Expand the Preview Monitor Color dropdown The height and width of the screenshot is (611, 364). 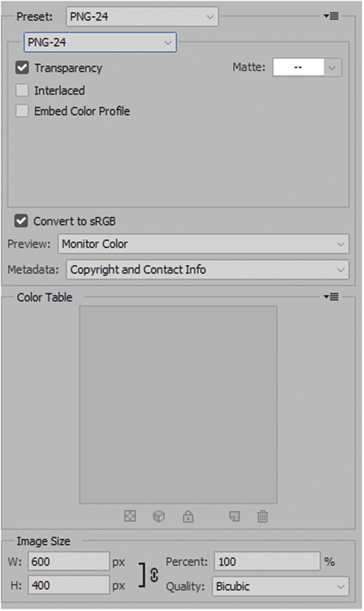(x=203, y=244)
